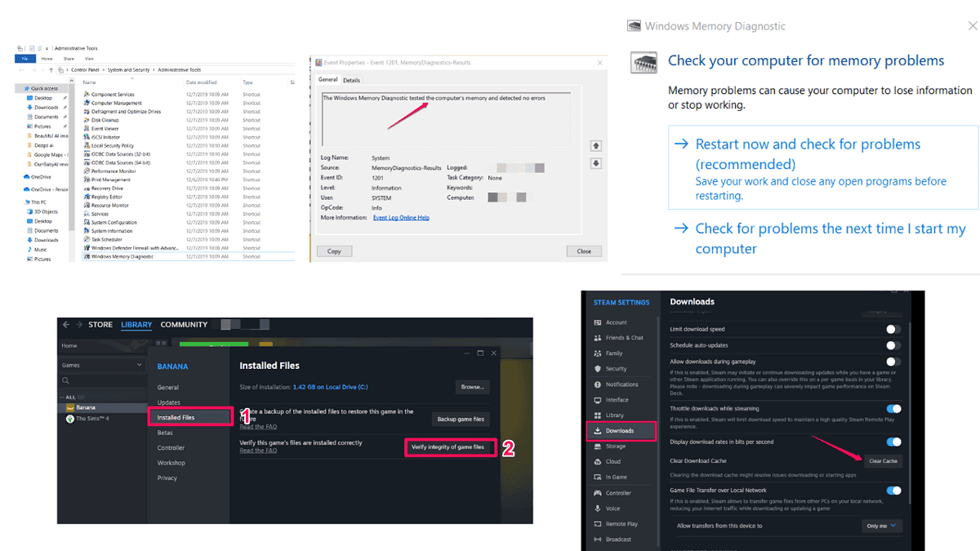Enable Allow downloads during gameplay
This screenshot has width=980, height=551.
(893, 362)
